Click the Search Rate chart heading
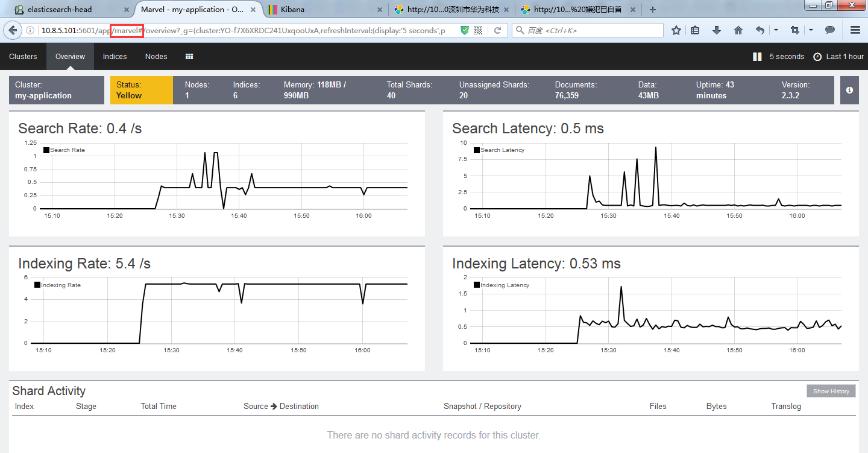868x453 pixels. (80, 128)
